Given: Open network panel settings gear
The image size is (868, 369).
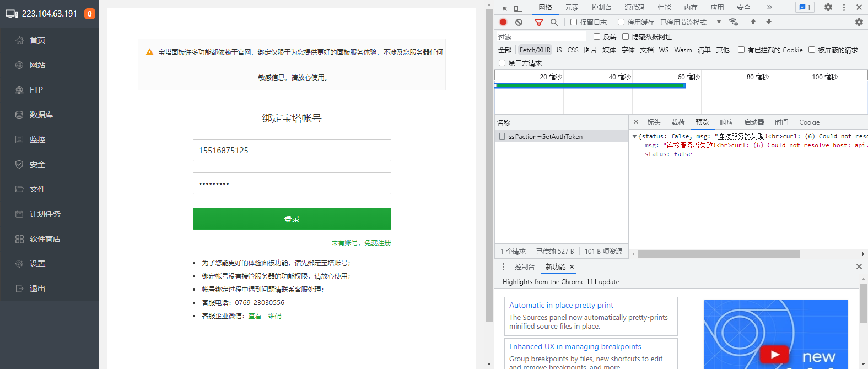Looking at the screenshot, I should coord(859,22).
